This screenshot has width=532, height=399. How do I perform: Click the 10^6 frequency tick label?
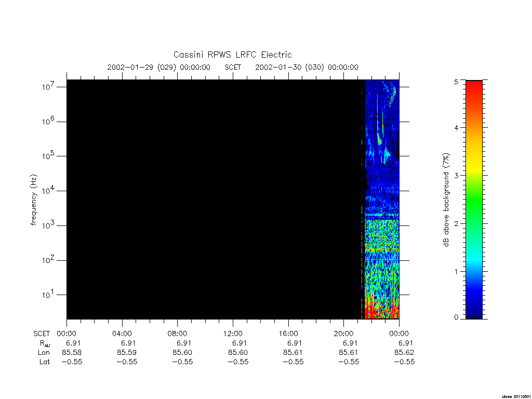pos(48,121)
